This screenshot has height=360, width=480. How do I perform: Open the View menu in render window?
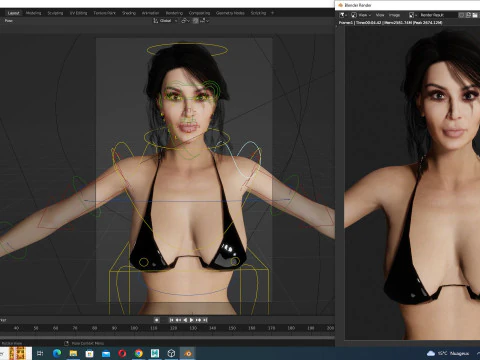point(380,15)
